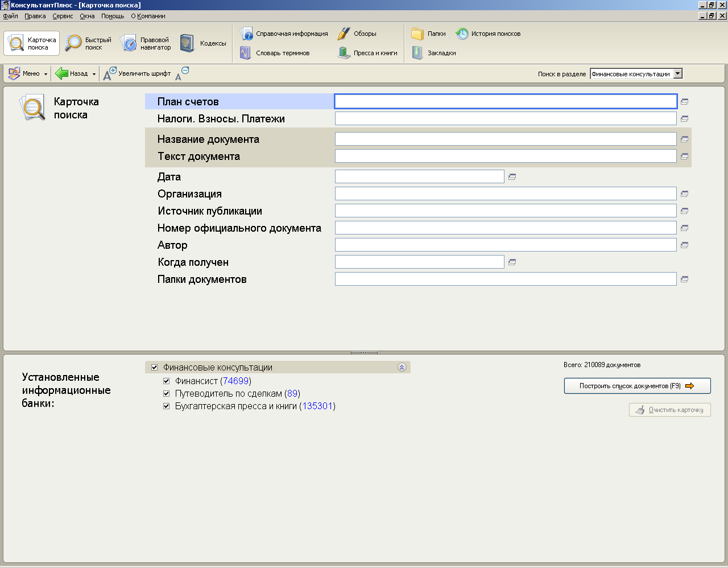
Task: Toggle Финансовые консультации checkbox
Action: click(154, 368)
